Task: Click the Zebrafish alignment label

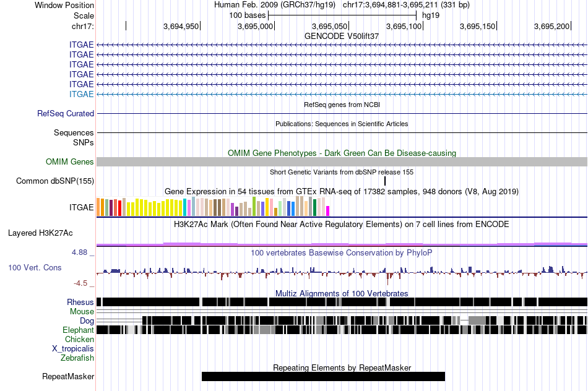Action: point(77,358)
